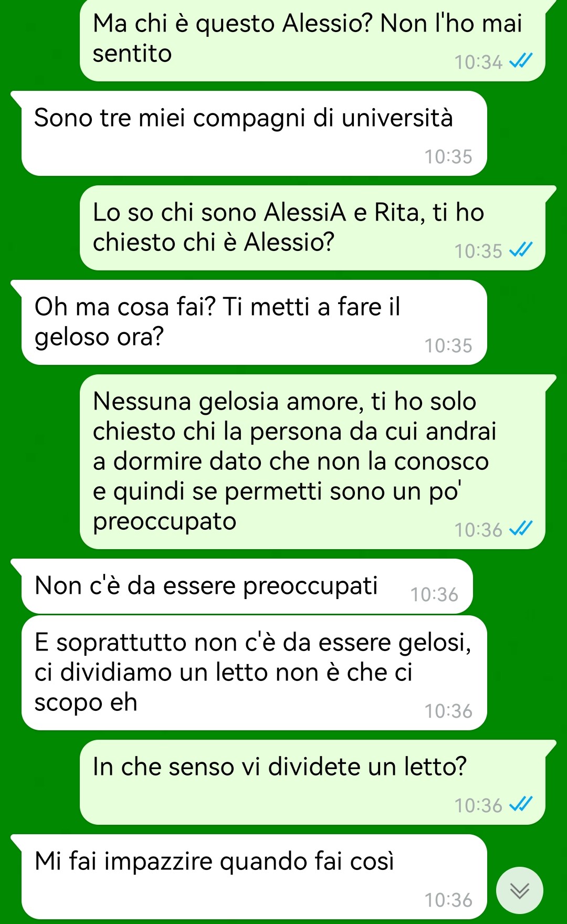567x924 pixels.
Task: Tap the 'Non c'è da essere preoccupati' bubble
Action: [x=247, y=586]
